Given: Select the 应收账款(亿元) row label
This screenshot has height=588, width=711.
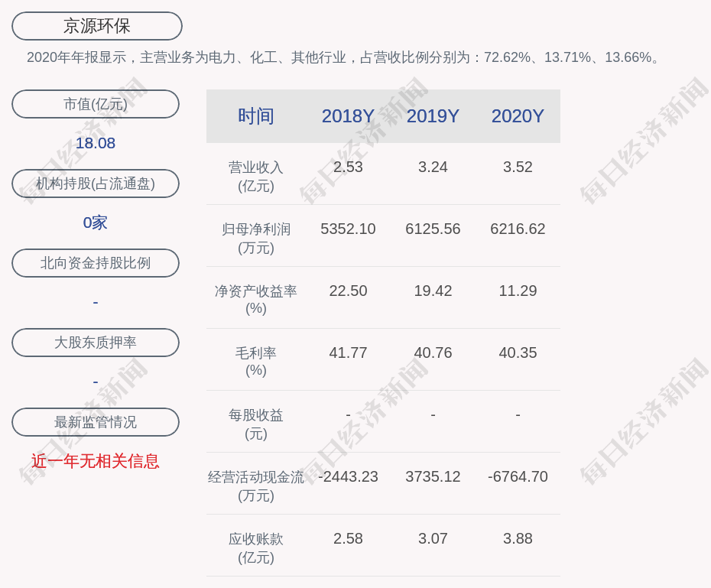Looking at the screenshot, I should coord(256,548).
